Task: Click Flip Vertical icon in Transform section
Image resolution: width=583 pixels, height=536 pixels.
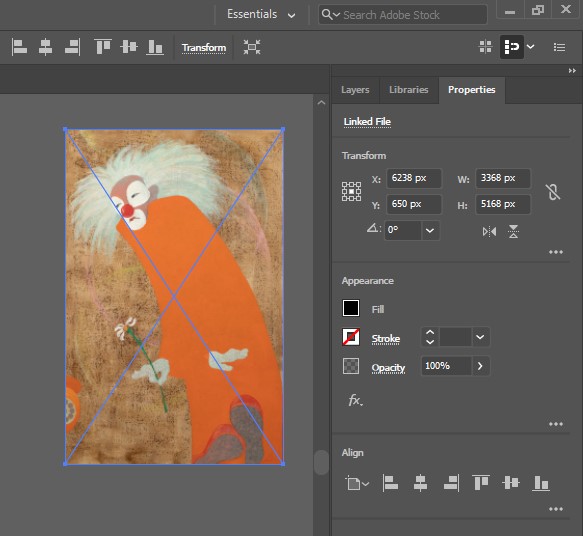Action: [x=513, y=231]
